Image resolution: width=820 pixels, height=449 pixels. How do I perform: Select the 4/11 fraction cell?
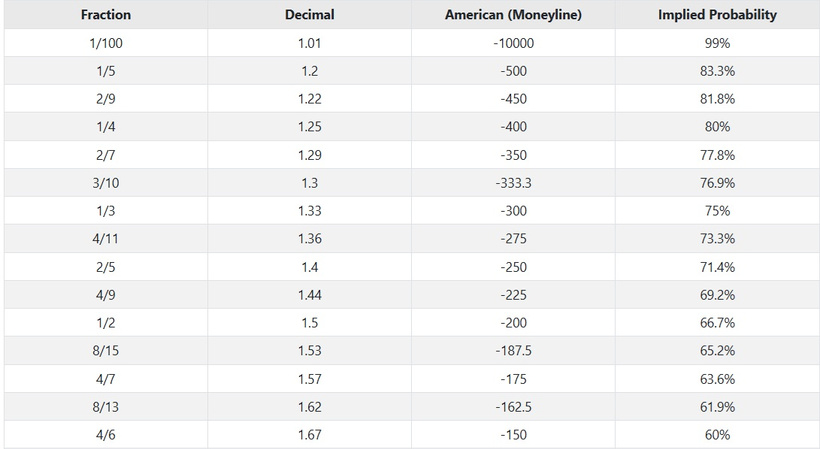(106, 238)
